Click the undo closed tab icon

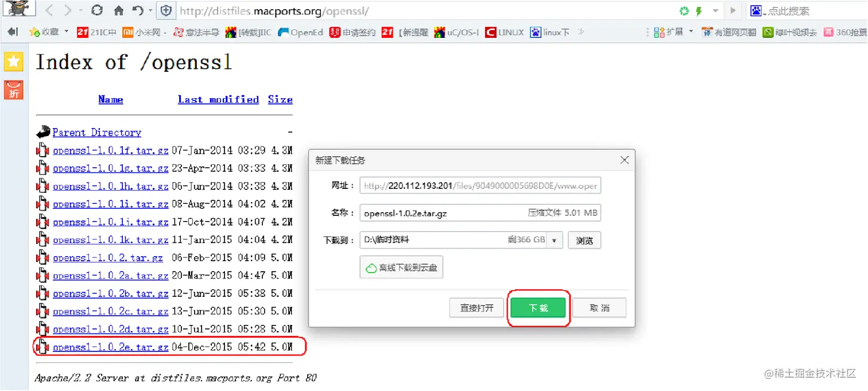coord(138,10)
